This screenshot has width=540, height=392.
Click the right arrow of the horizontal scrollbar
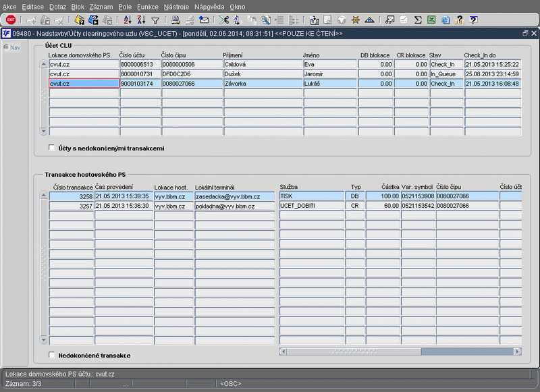[517, 352]
